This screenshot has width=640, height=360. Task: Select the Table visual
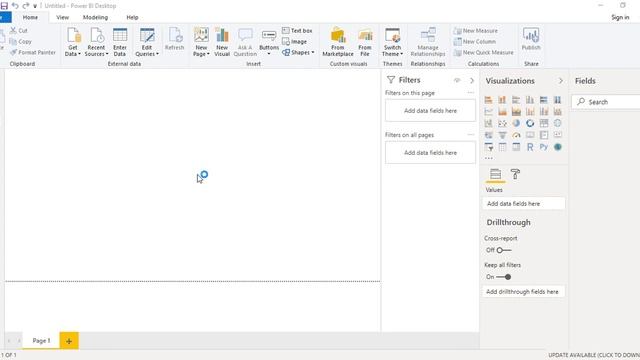502,147
